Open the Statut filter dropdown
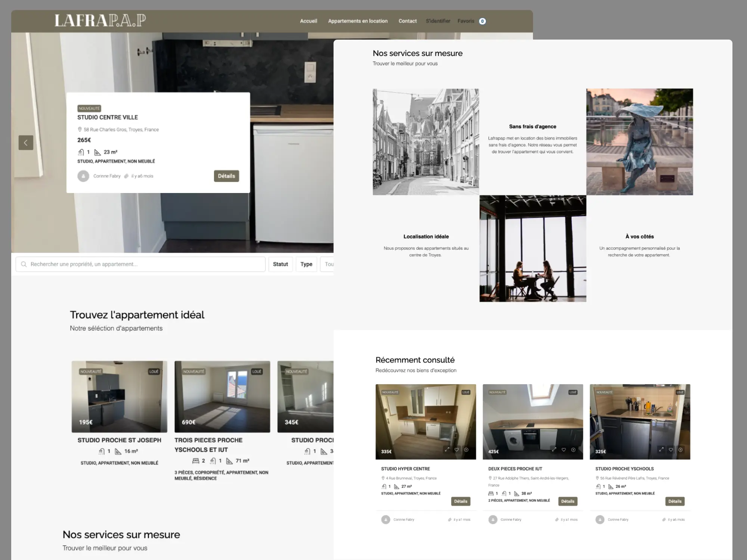747x560 pixels. [x=280, y=264]
